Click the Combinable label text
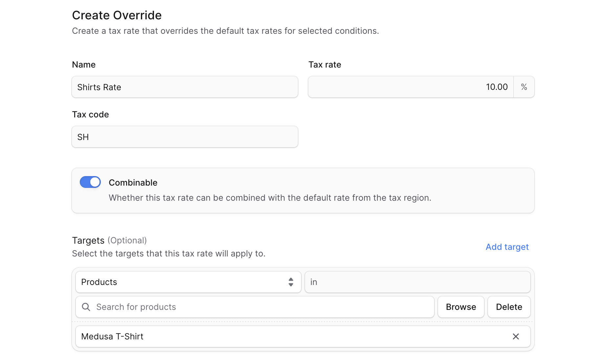595x364 pixels. coord(133,183)
